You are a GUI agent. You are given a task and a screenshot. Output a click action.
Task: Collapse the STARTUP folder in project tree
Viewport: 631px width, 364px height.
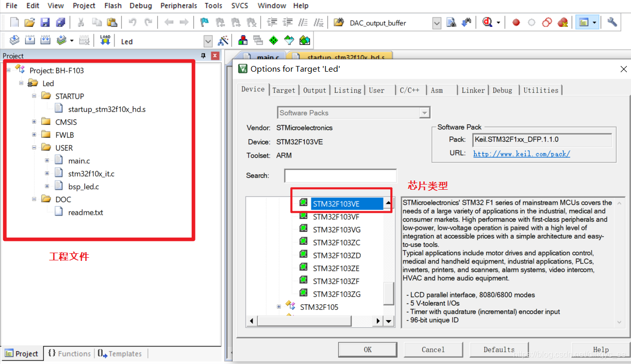coord(34,96)
